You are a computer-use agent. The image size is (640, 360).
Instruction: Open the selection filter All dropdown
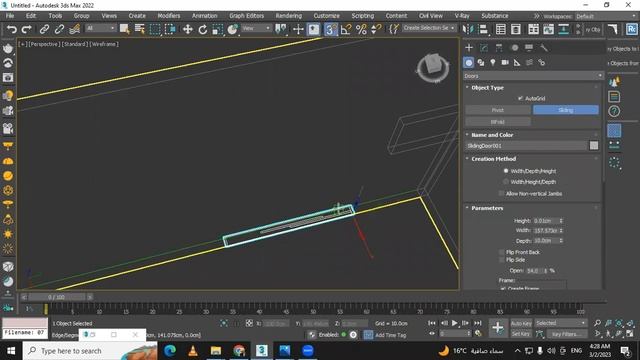point(100,28)
